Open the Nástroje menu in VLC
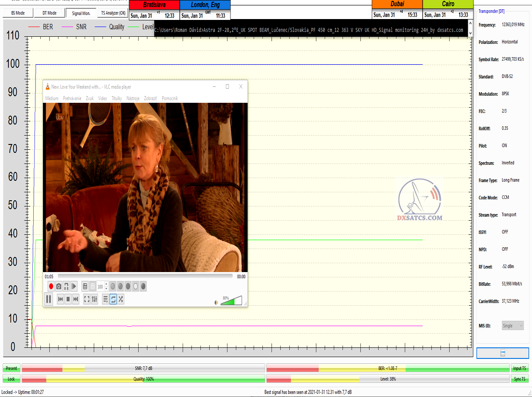This screenshot has width=532, height=397. point(133,98)
